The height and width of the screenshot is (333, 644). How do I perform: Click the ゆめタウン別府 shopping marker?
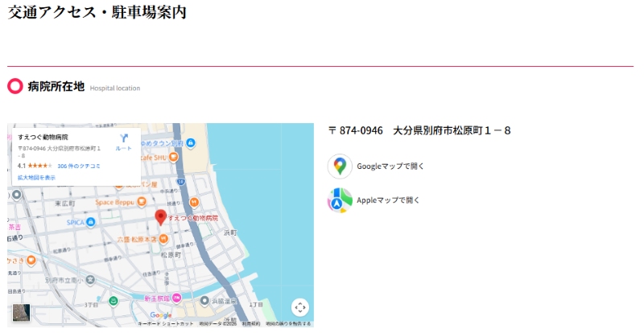(190, 143)
